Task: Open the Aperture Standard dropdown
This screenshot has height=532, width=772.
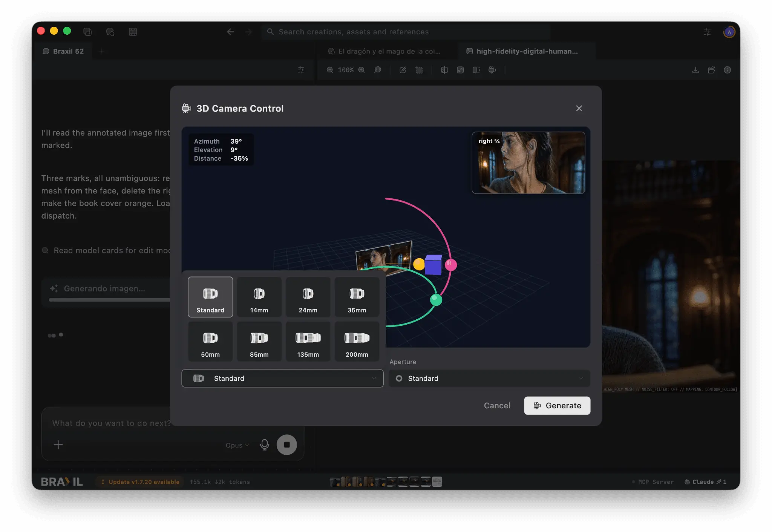Action: (489, 378)
